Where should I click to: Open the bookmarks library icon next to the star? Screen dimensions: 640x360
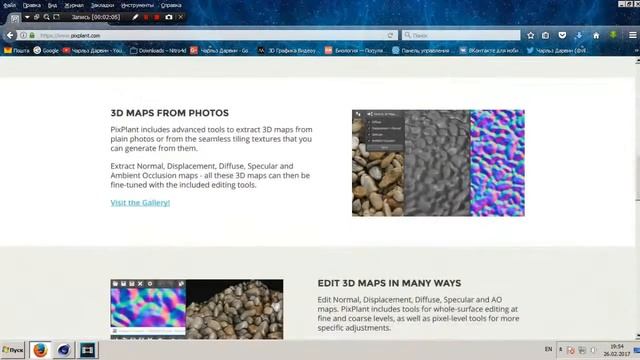click(x=546, y=36)
